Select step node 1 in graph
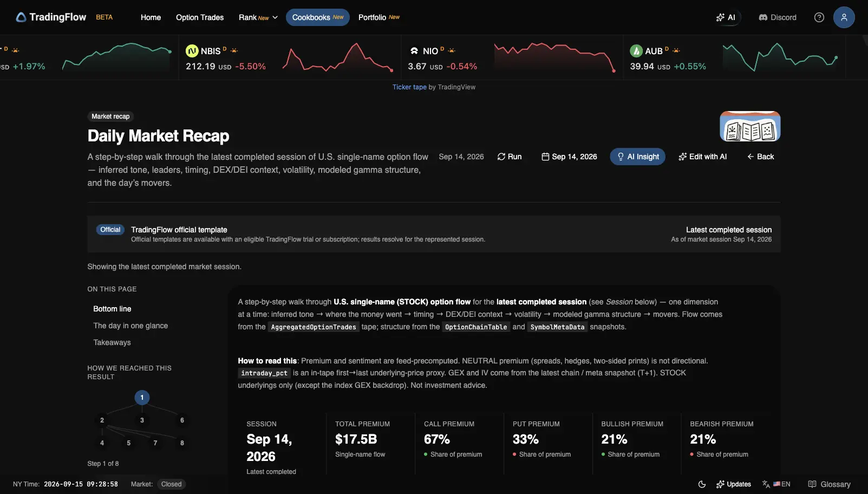 tap(142, 398)
